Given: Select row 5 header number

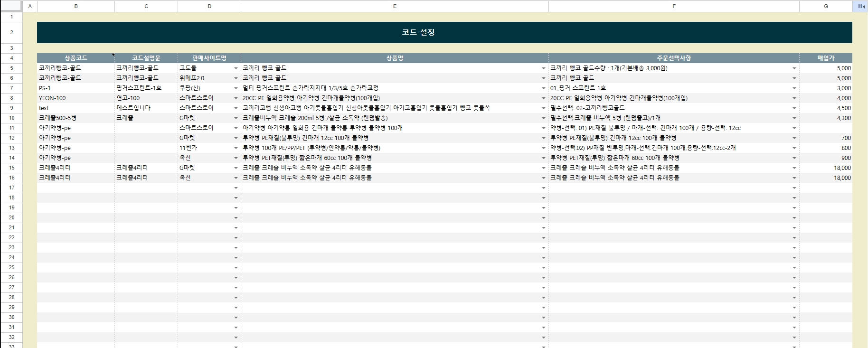Looking at the screenshot, I should pos(11,68).
